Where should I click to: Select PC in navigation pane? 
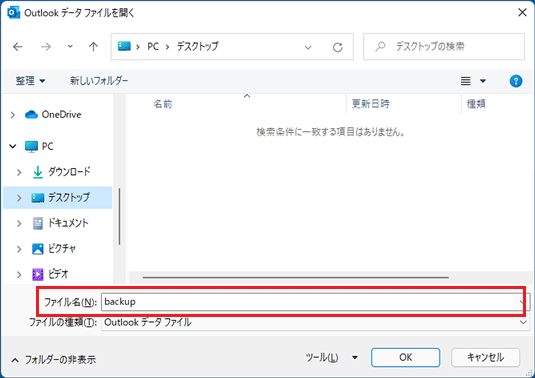(47, 146)
